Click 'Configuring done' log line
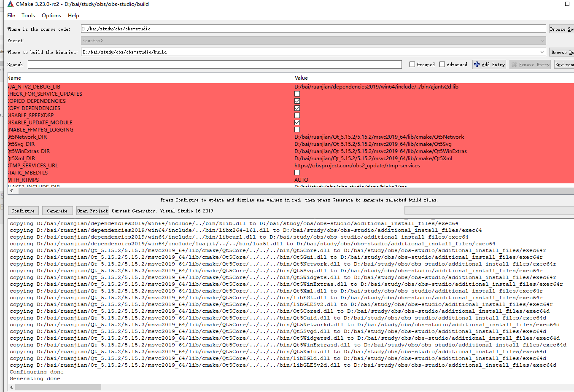574x392 pixels. pos(37,372)
